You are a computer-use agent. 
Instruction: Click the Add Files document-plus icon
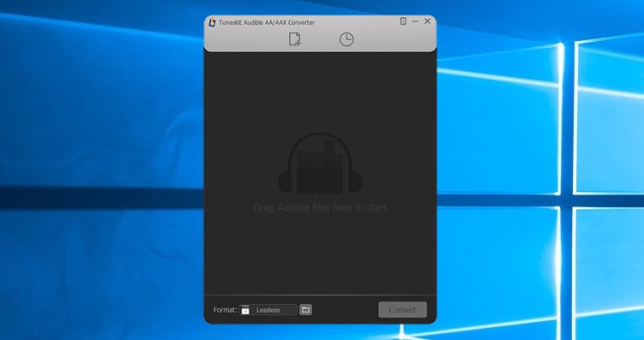tap(294, 39)
